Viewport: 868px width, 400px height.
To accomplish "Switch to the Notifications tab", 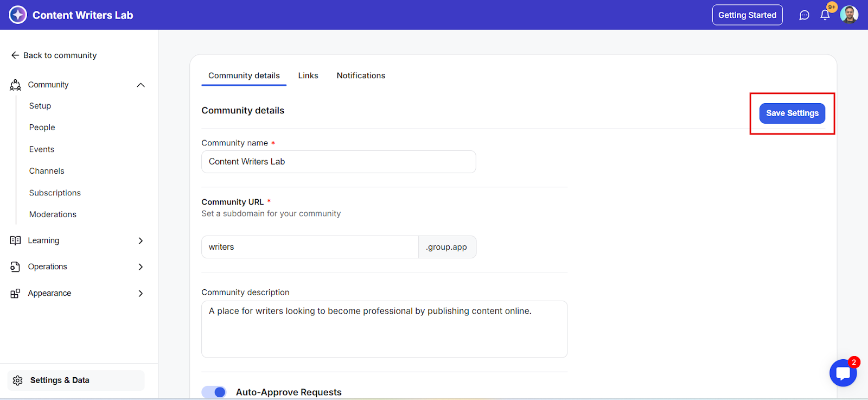I will tap(361, 75).
